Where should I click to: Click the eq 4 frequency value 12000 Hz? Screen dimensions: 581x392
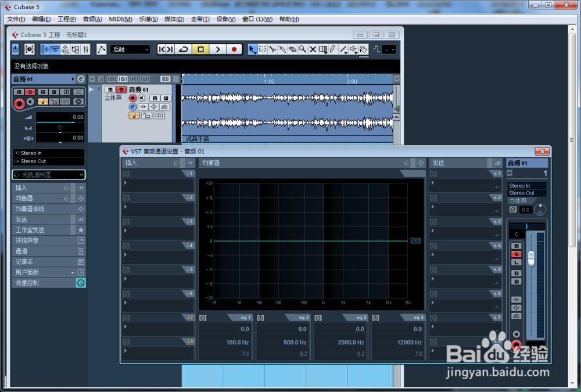(409, 343)
